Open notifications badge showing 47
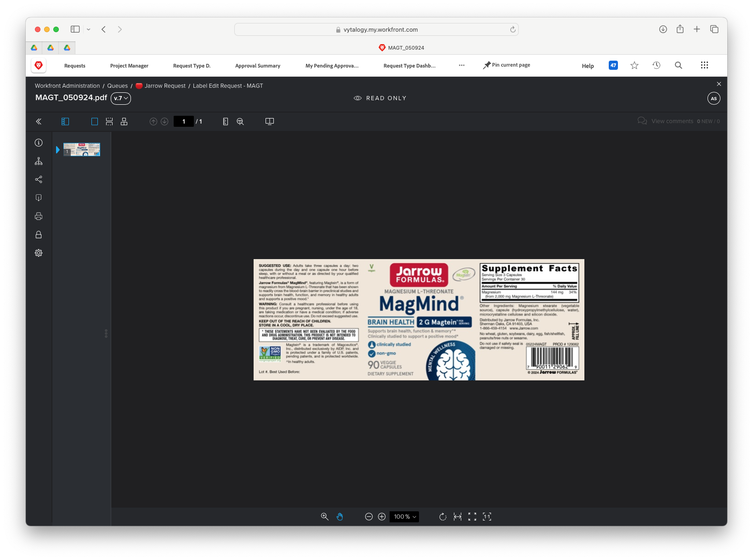 tap(613, 65)
